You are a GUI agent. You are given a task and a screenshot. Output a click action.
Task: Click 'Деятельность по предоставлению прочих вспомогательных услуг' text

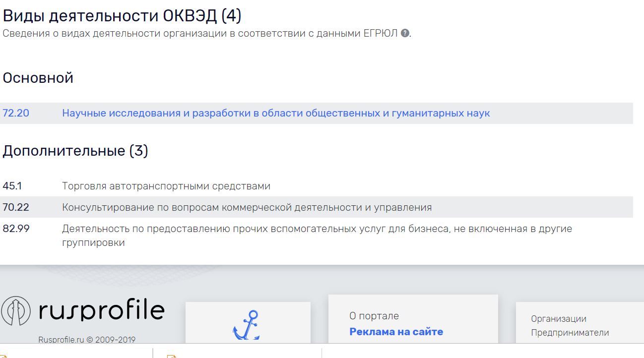(x=317, y=229)
